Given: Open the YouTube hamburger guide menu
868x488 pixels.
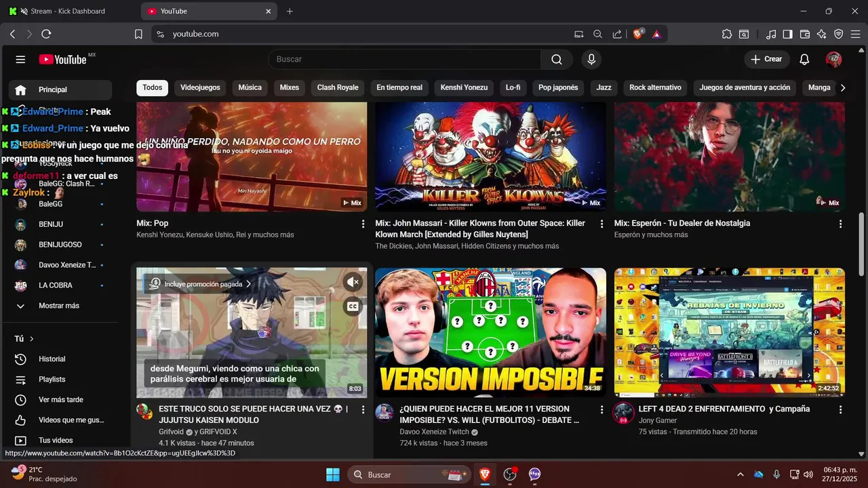Looking at the screenshot, I should click(20, 60).
